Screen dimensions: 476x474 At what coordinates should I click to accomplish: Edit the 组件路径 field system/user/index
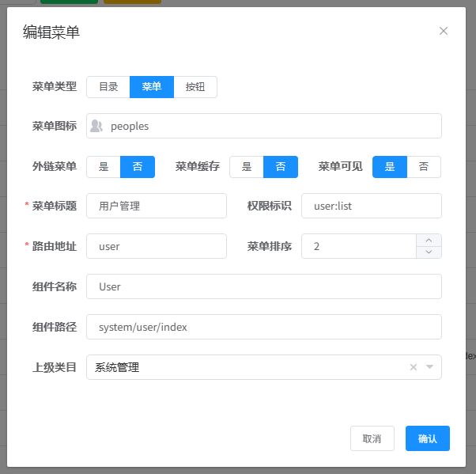click(x=264, y=327)
